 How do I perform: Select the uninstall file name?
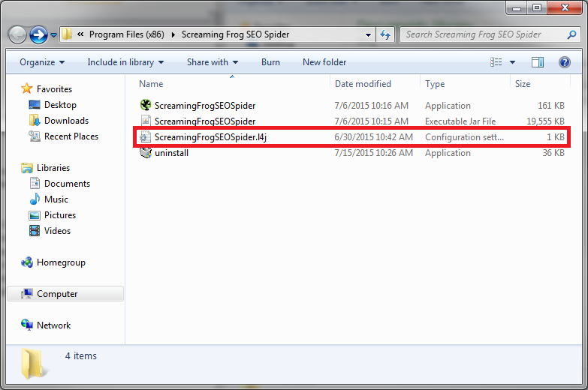click(x=171, y=153)
